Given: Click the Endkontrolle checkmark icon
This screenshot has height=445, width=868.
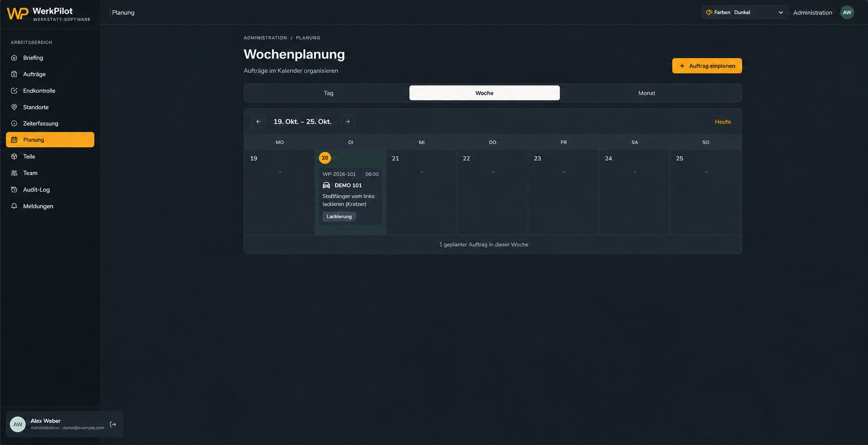Looking at the screenshot, I should [14, 91].
